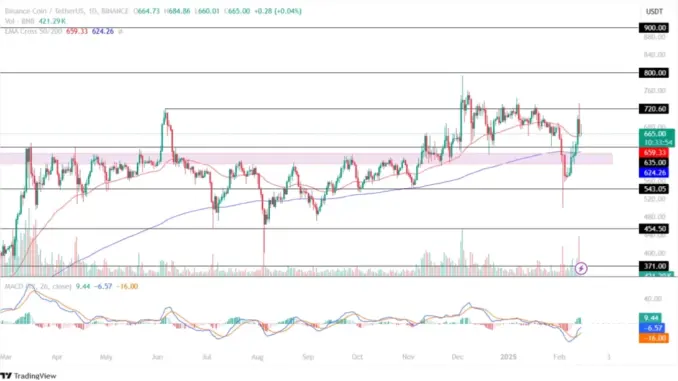The width and height of the screenshot is (678, 381).
Task: Click the MACD indicator legend label
Action: [38, 286]
